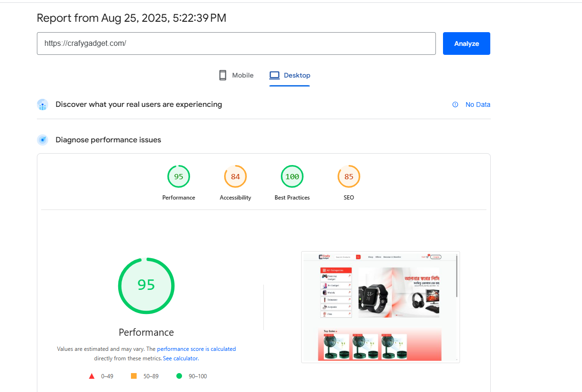Click the large Performance 95 circle

point(146,285)
